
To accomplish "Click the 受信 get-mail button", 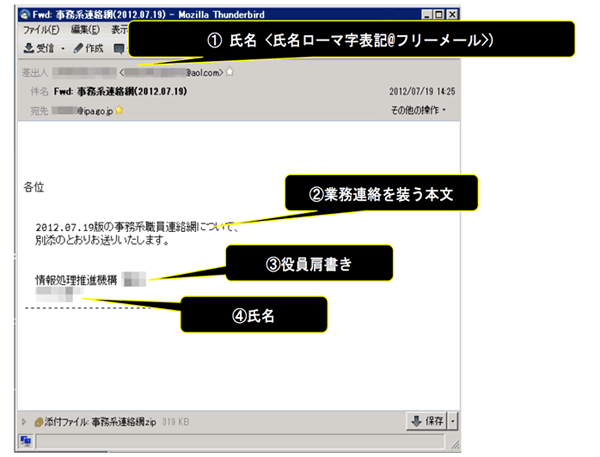I will click(x=39, y=48).
